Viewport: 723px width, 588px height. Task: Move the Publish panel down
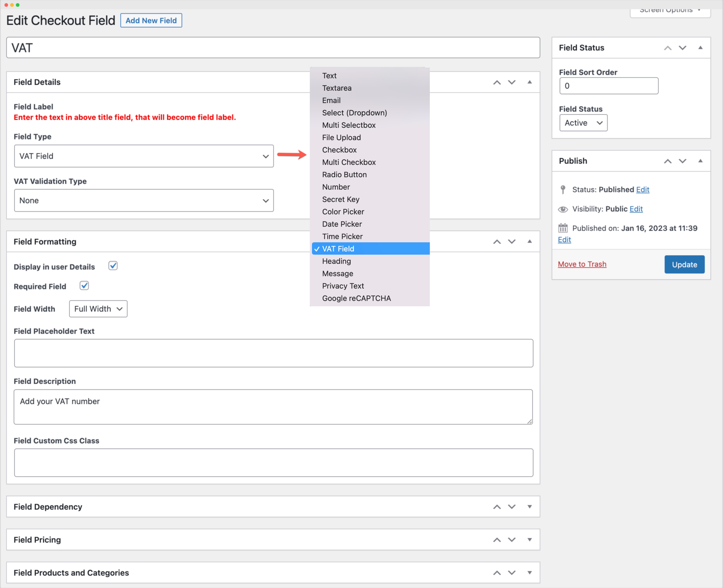point(682,161)
